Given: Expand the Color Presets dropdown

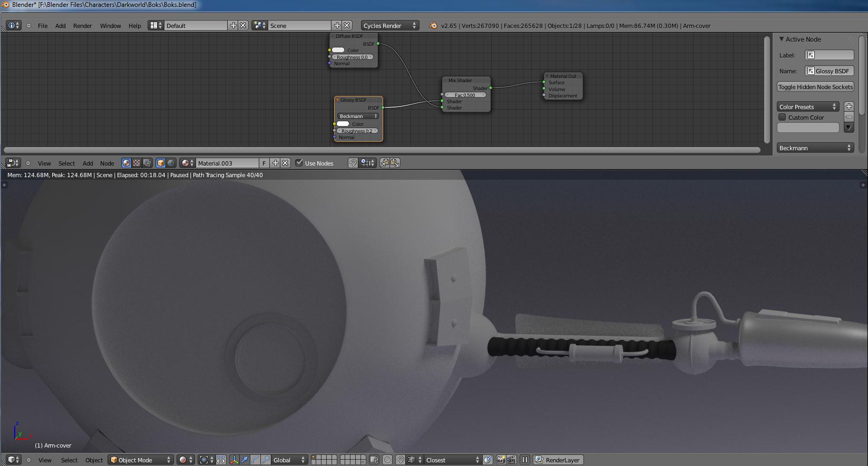Looking at the screenshot, I should click(807, 106).
